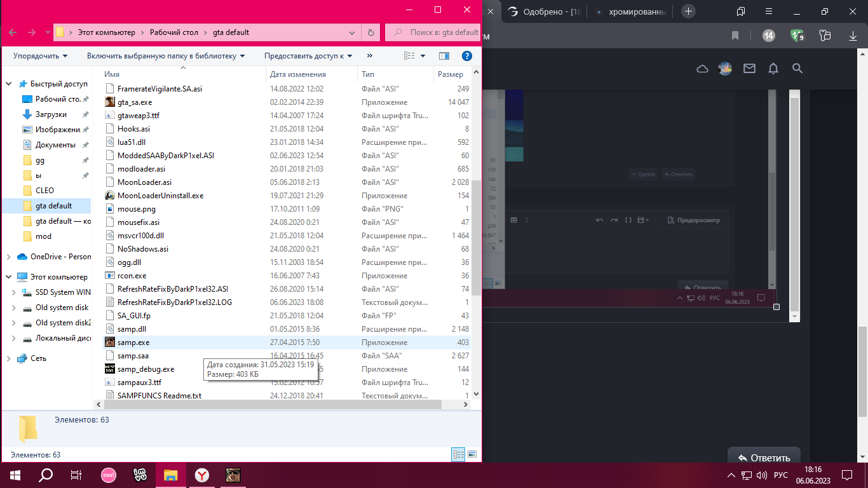Switch to the Одобрено browser tab
Viewport: 868px width, 488px height.
pos(544,11)
